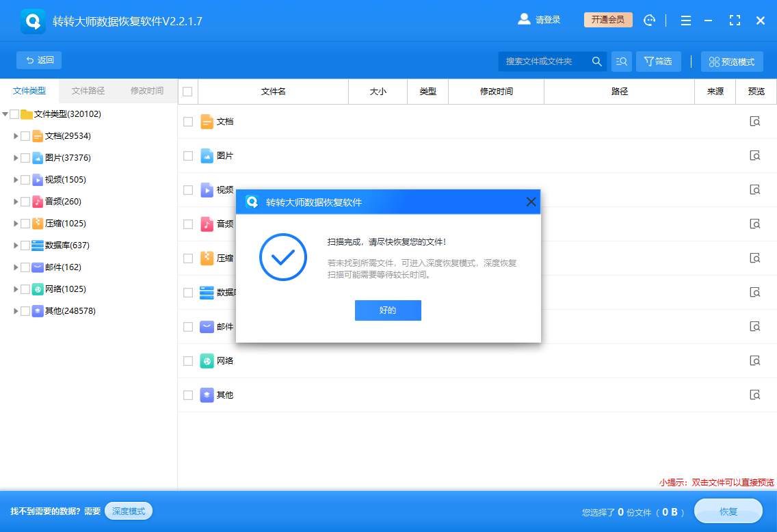Click the preview magnifier on the 文档 row
This screenshot has height=532, width=777.
(754, 121)
